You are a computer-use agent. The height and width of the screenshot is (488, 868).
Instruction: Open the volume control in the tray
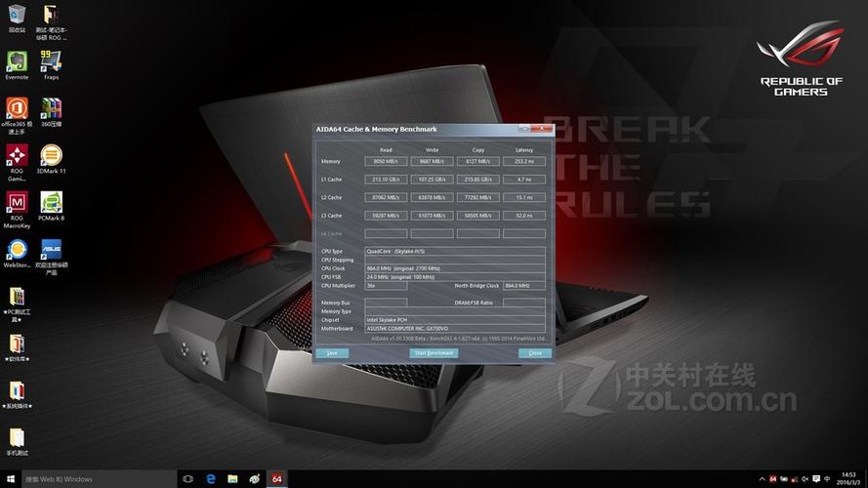(805, 479)
